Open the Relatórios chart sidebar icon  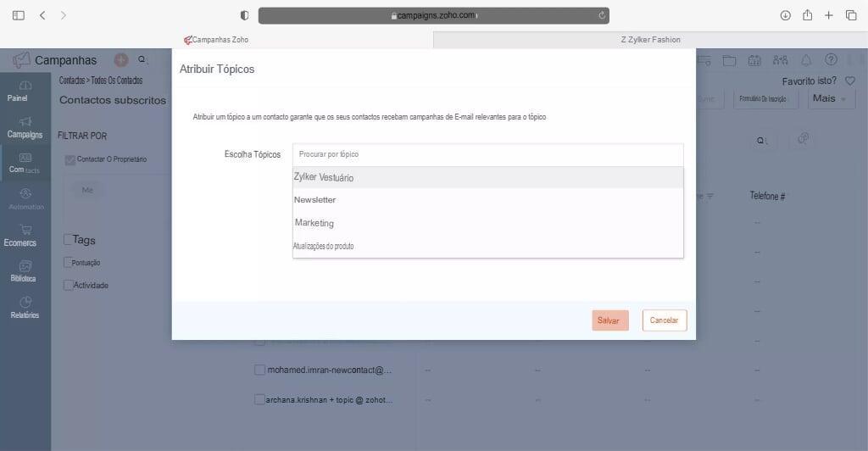[25, 302]
